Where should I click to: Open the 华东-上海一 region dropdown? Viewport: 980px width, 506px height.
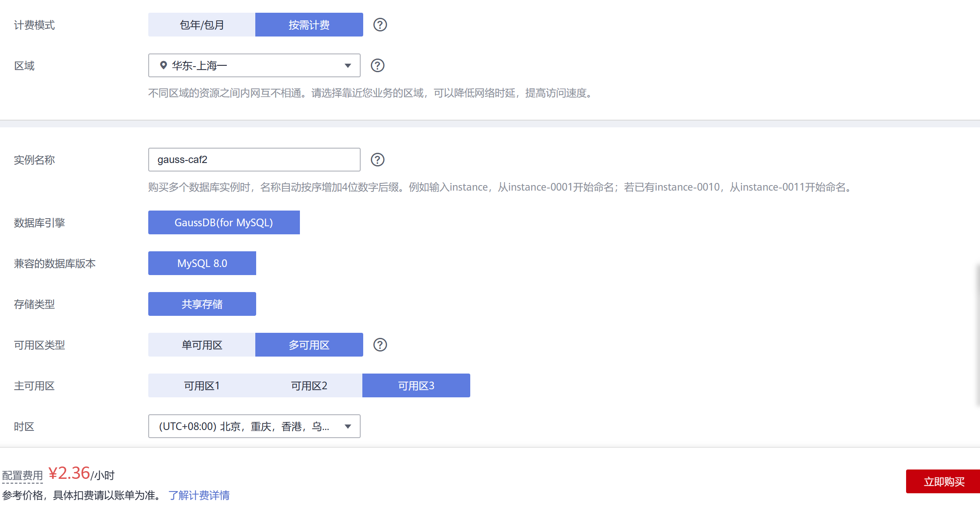pyautogui.click(x=254, y=65)
